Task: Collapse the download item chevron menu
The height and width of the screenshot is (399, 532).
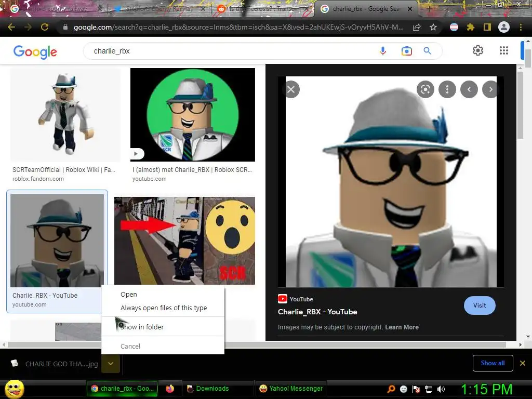Action: [111, 364]
